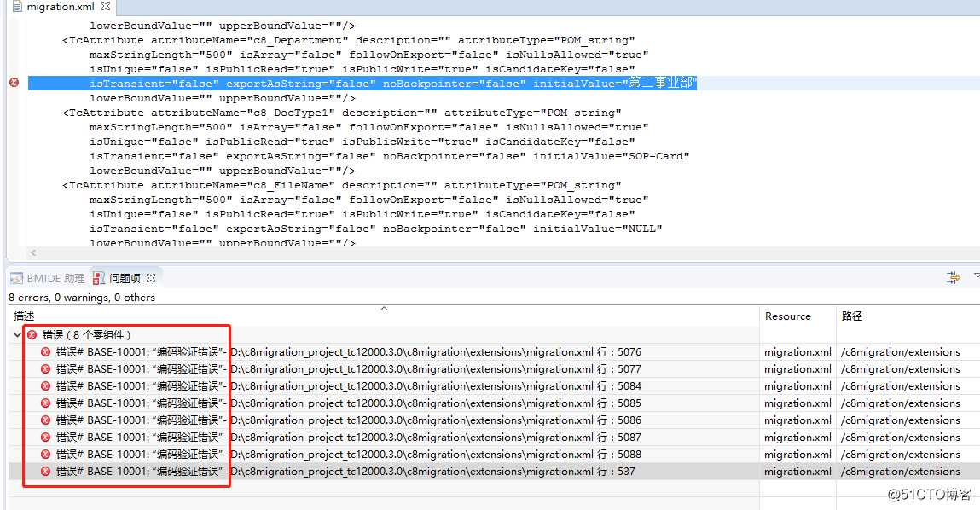980x510 pixels.
Task: Click the error icon on line 5076 row
Action: point(45,352)
